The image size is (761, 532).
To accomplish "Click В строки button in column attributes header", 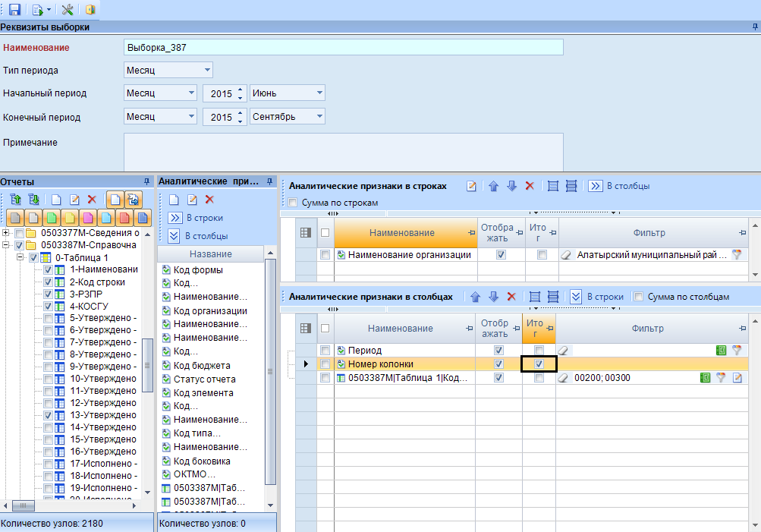I will (596, 297).
